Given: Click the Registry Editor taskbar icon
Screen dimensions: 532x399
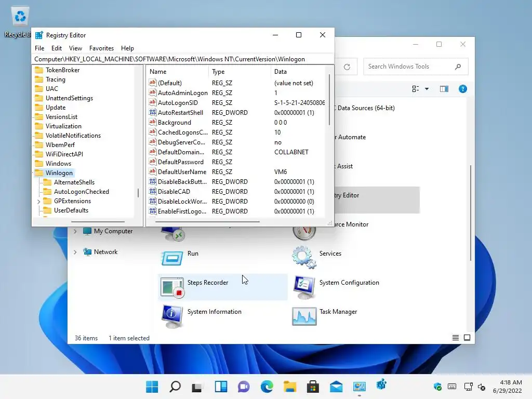Looking at the screenshot, I should (x=382, y=385).
